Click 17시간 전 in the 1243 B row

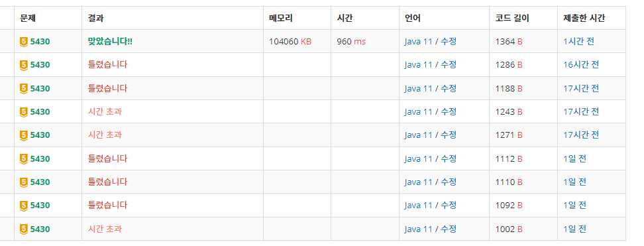pos(581,111)
